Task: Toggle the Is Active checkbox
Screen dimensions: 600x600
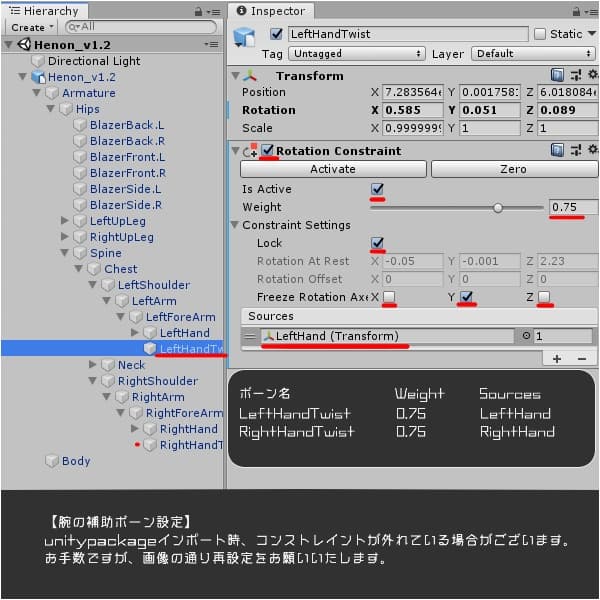Action: tap(377, 189)
